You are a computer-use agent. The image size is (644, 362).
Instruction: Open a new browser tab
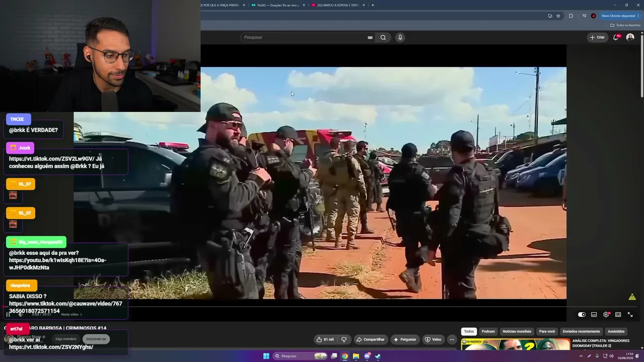373,5
